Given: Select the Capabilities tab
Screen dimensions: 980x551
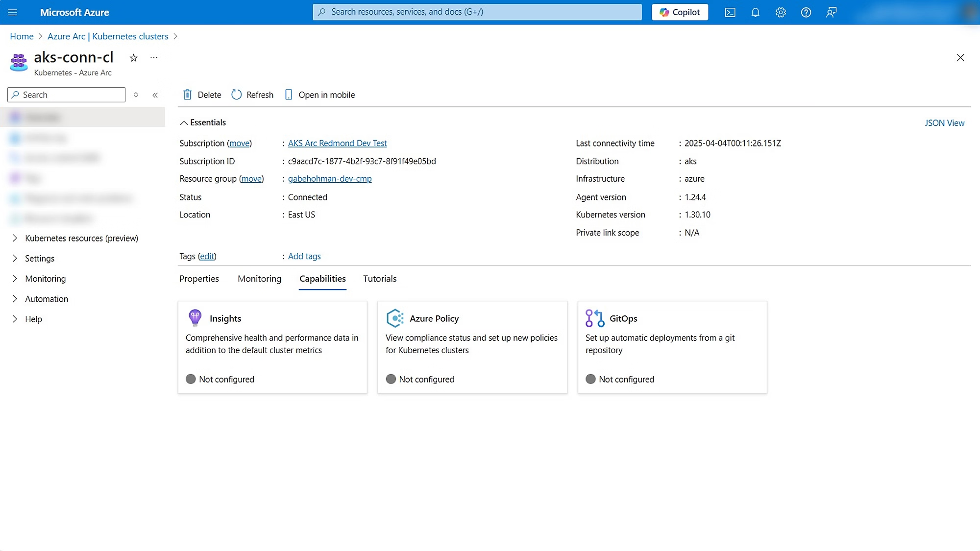Looking at the screenshot, I should point(322,279).
